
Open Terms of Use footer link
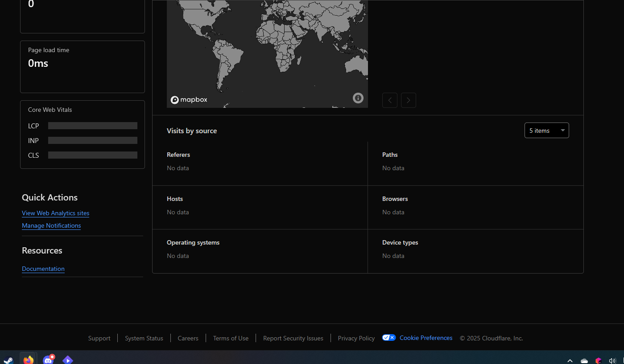point(231,338)
